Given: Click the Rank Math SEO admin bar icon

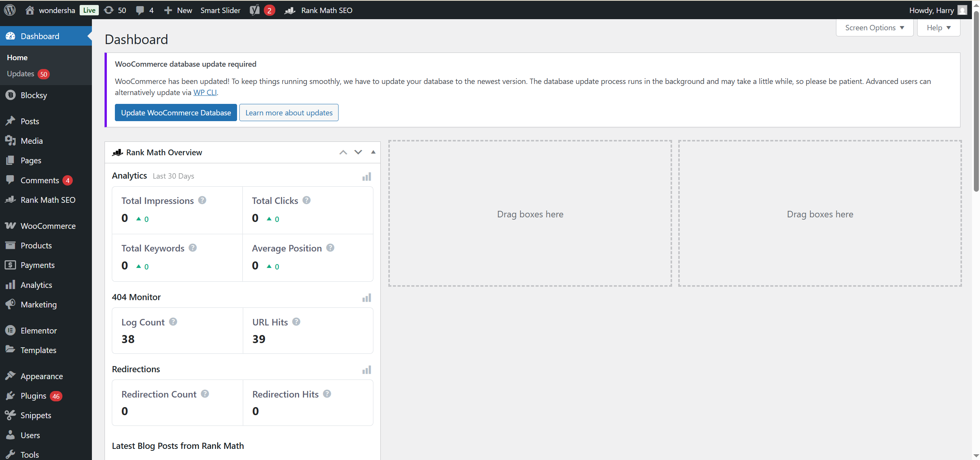Looking at the screenshot, I should [290, 10].
